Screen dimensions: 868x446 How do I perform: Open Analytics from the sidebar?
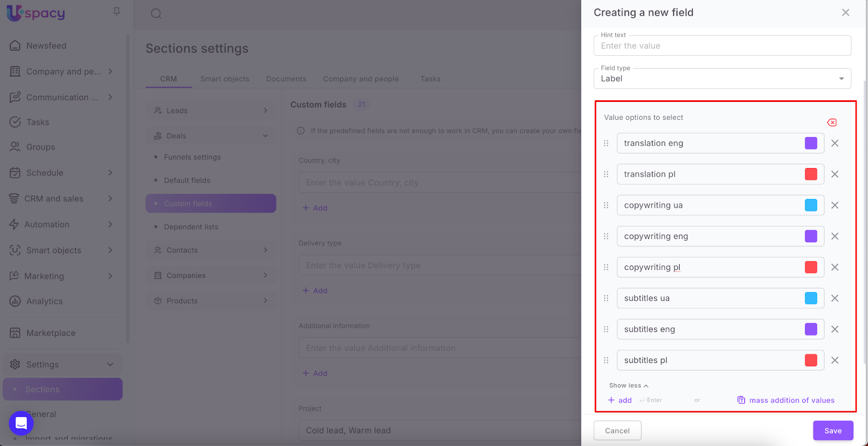44,301
